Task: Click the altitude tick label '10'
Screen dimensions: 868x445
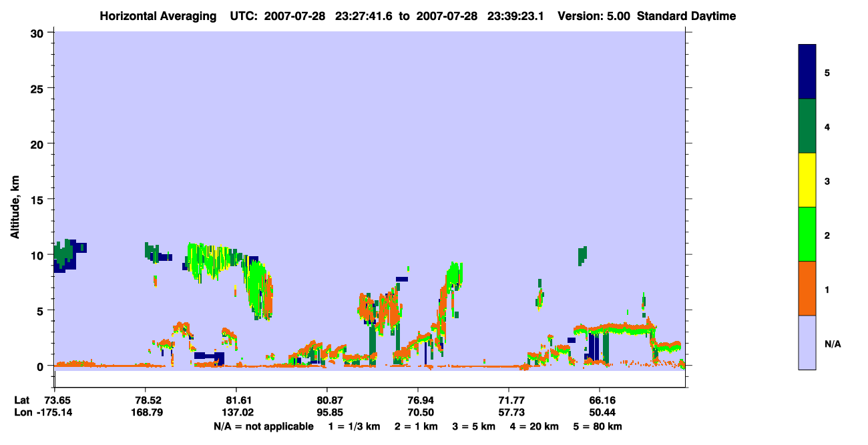Action: pyautogui.click(x=39, y=255)
